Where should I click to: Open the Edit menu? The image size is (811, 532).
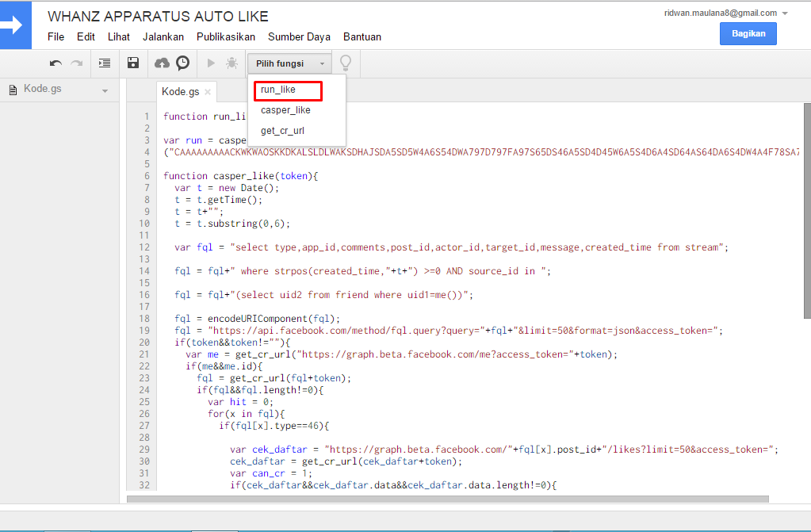(x=86, y=36)
